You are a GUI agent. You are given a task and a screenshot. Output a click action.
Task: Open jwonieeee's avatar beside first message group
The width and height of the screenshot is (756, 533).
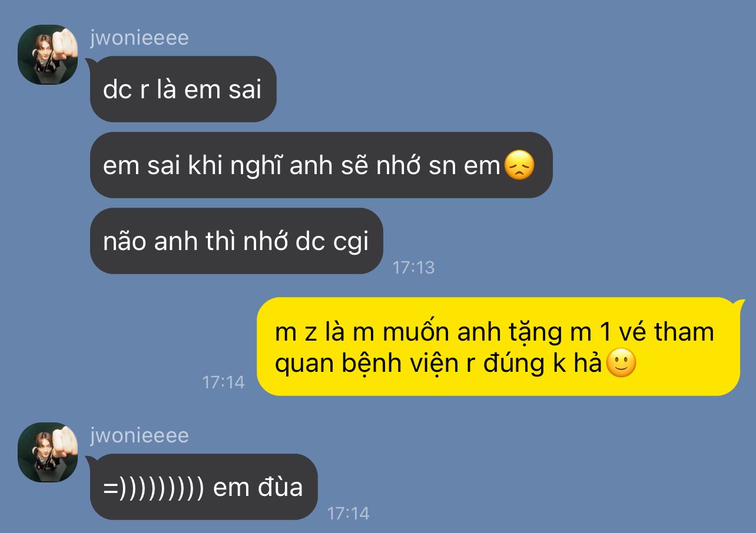48,55
